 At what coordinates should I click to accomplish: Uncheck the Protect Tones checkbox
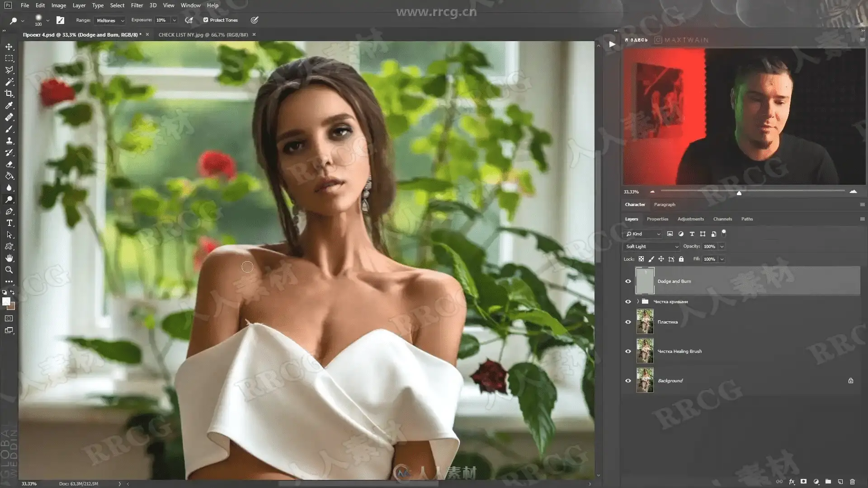coord(206,20)
